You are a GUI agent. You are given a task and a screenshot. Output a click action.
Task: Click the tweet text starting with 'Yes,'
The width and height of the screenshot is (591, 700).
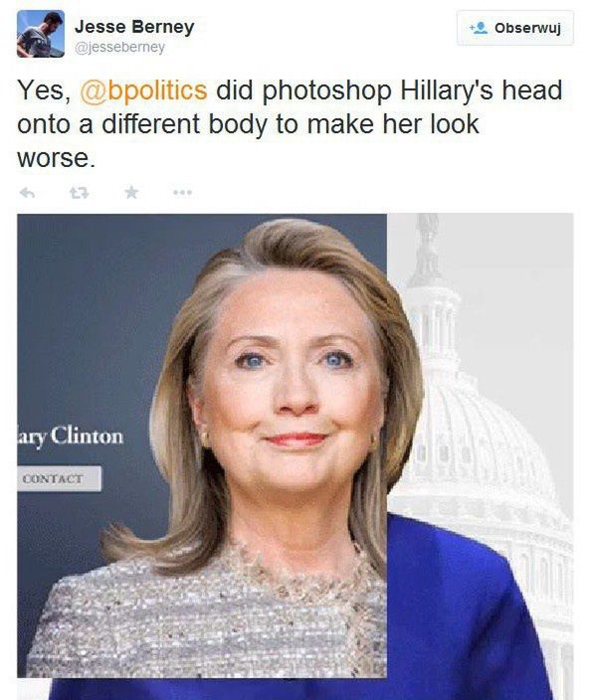[290, 124]
